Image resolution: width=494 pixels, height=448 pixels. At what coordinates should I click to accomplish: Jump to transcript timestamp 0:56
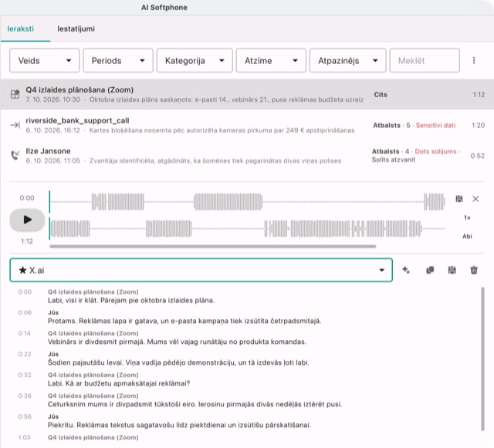click(x=25, y=416)
